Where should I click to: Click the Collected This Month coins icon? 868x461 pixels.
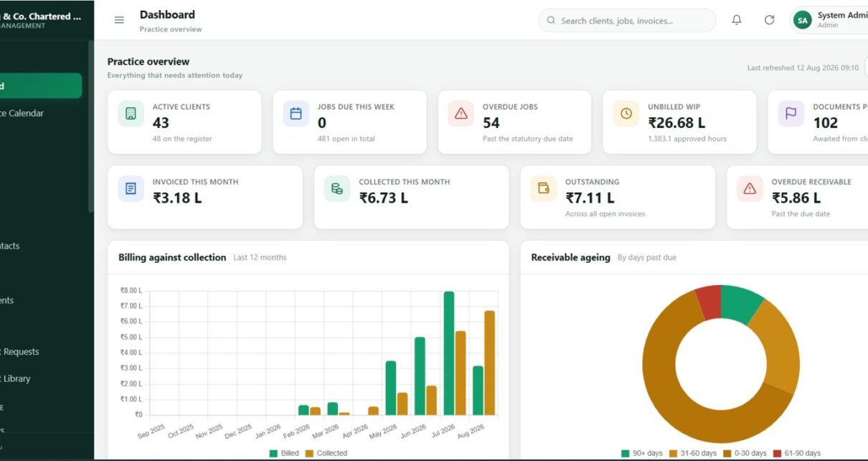(x=337, y=189)
